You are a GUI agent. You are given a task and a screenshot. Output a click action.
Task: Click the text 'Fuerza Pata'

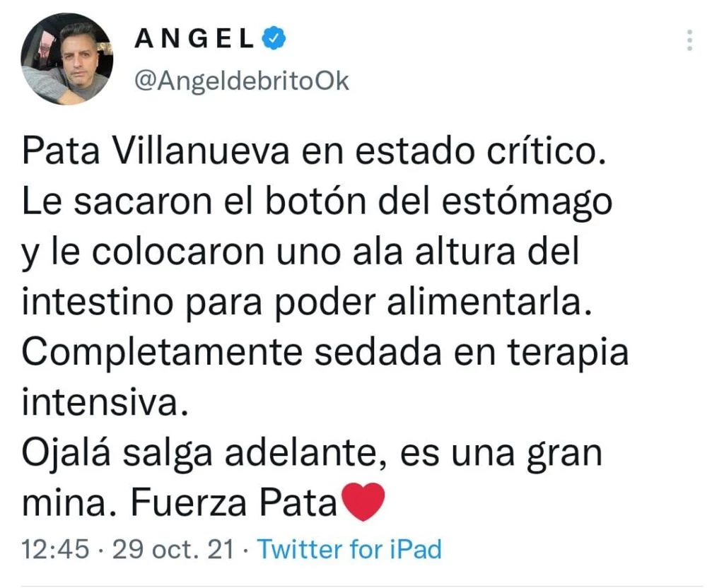pyautogui.click(x=234, y=502)
